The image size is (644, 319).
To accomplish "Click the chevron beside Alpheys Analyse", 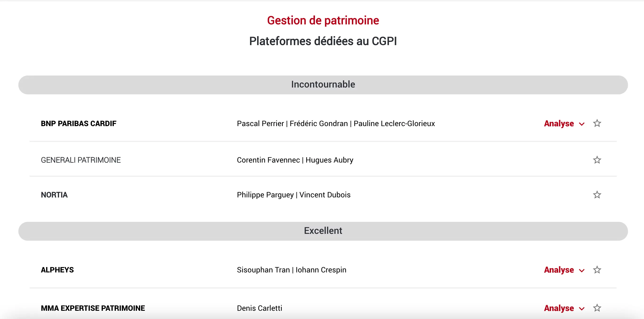I will click(582, 271).
